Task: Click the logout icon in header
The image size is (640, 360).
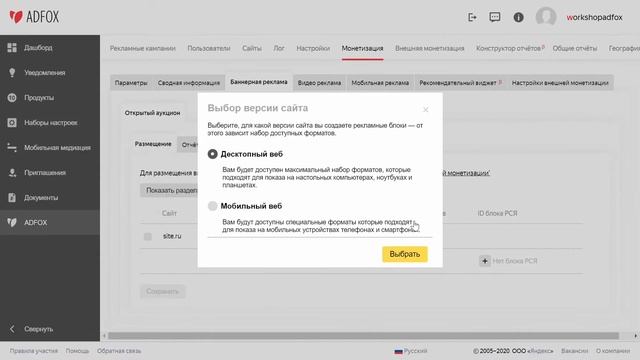Action: pyautogui.click(x=472, y=17)
